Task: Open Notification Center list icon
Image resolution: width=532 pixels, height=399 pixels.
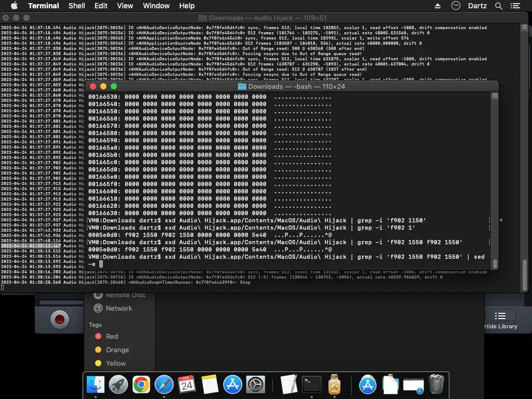Action: point(515,6)
